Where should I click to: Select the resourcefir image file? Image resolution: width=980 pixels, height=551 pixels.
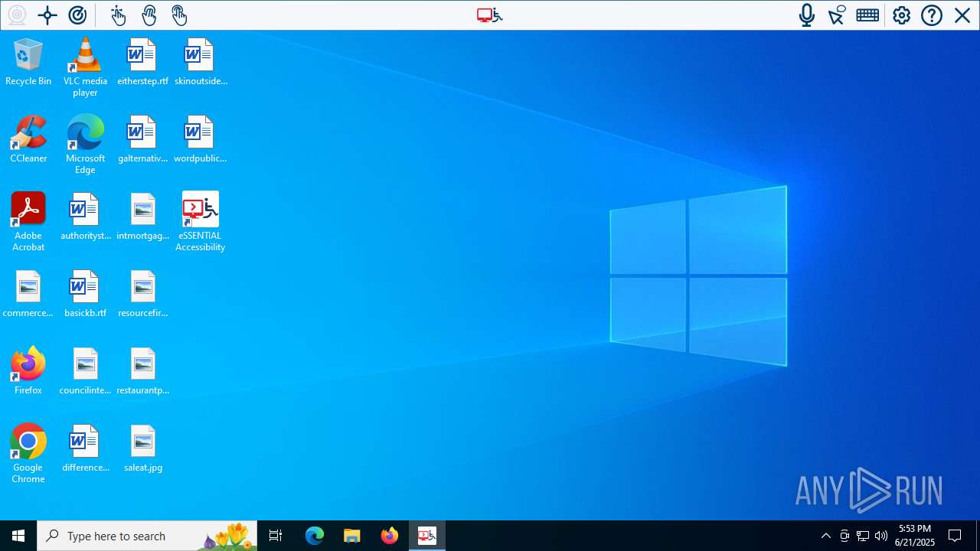pyautogui.click(x=142, y=294)
